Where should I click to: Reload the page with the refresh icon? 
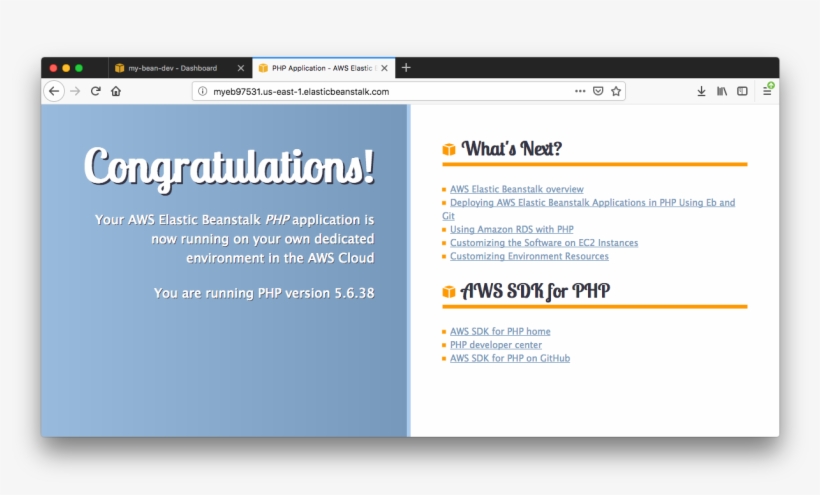click(96, 91)
